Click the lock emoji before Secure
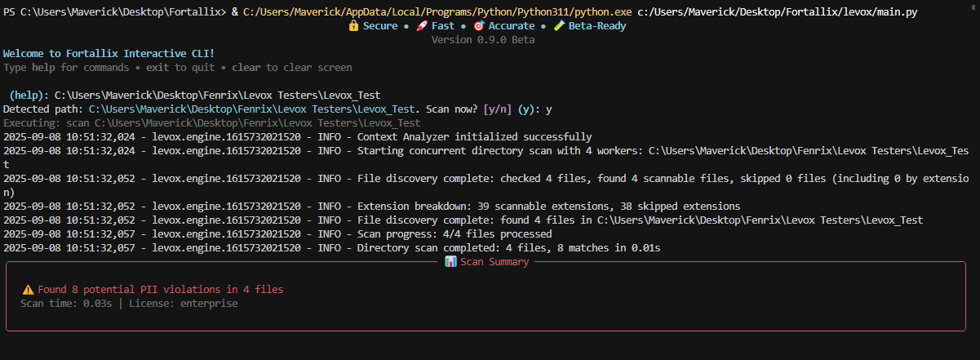The image size is (980, 360). click(353, 26)
